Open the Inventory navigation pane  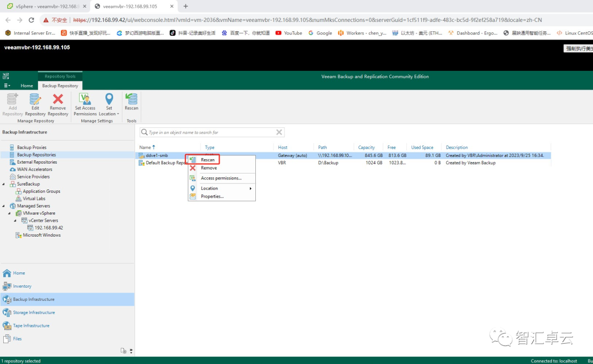pyautogui.click(x=22, y=286)
